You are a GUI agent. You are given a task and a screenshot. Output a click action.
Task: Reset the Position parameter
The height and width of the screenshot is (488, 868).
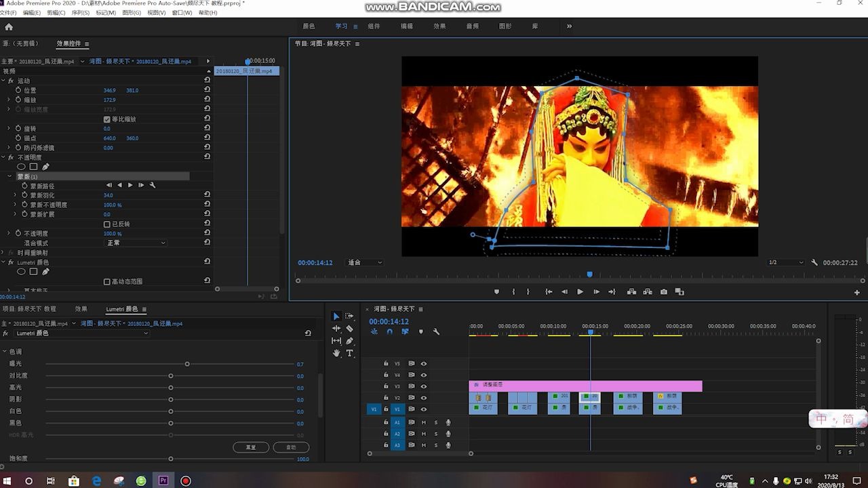(x=207, y=90)
